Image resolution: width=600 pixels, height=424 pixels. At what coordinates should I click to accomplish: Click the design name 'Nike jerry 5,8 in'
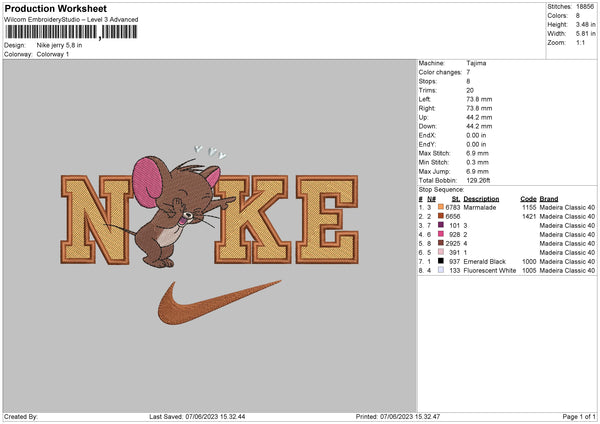[59, 45]
